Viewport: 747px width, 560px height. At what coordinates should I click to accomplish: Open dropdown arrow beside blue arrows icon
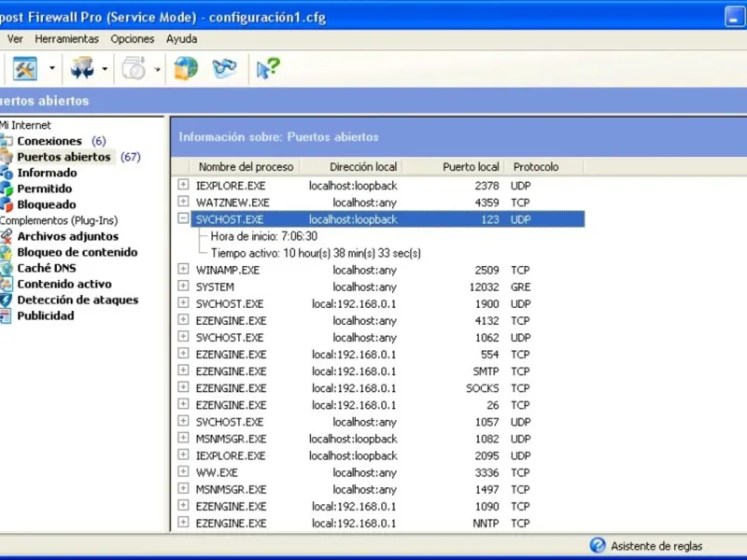point(105,69)
